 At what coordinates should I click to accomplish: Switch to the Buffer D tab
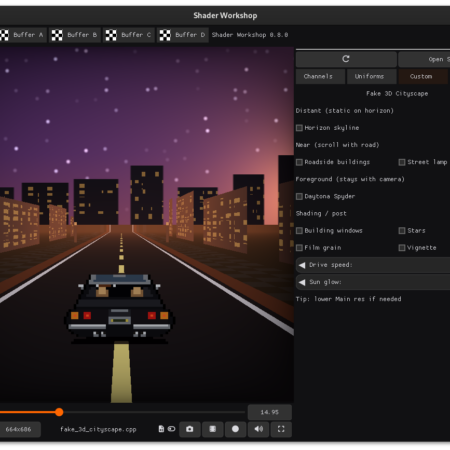183,35
